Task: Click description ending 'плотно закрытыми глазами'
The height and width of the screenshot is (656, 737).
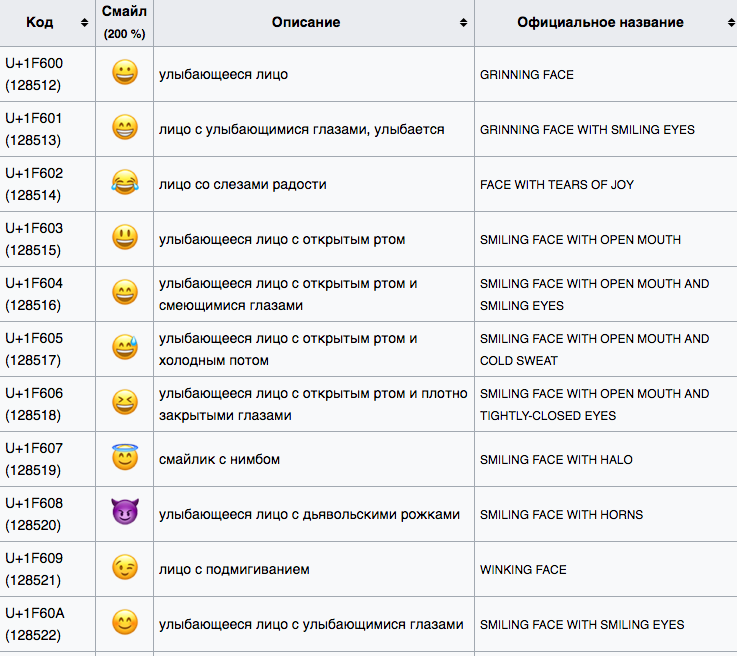Action: [x=313, y=404]
